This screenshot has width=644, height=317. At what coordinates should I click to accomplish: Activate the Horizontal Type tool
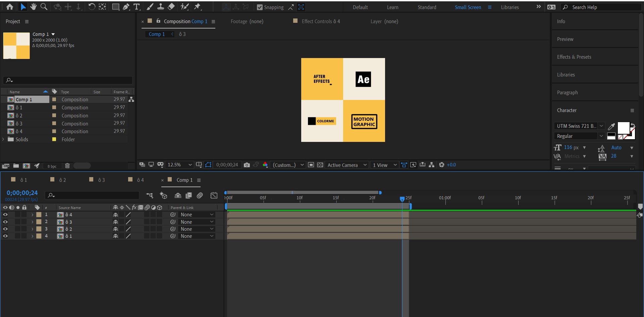137,7
